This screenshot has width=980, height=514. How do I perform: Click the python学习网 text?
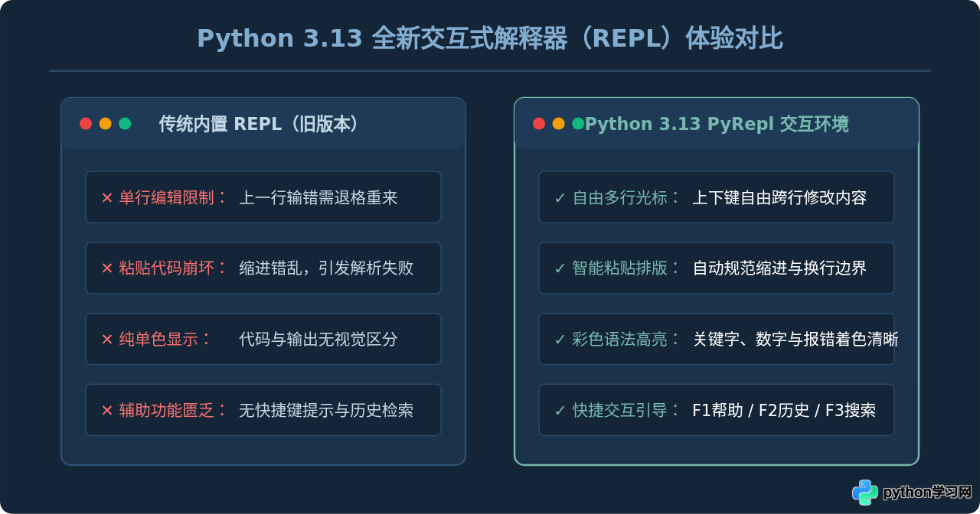tap(927, 493)
